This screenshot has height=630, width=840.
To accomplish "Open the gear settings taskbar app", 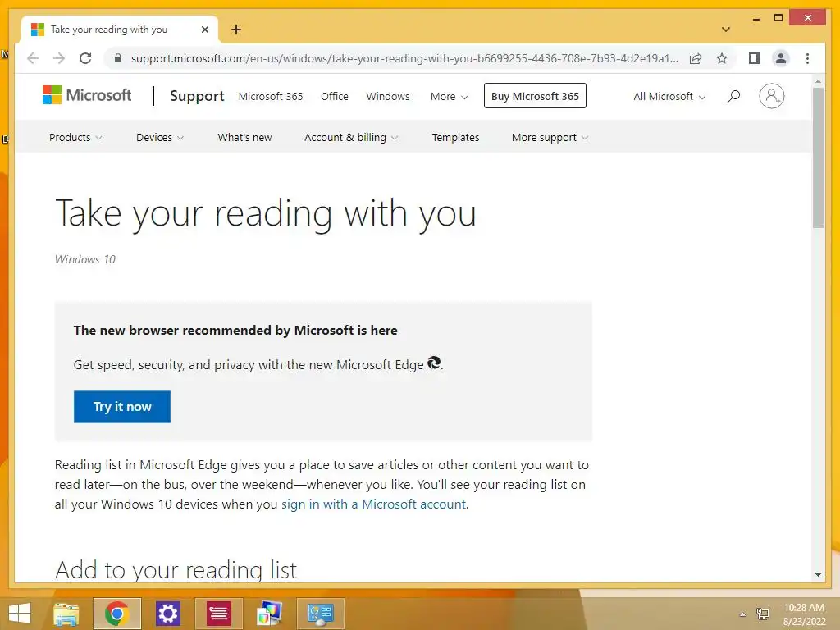I will click(167, 614).
